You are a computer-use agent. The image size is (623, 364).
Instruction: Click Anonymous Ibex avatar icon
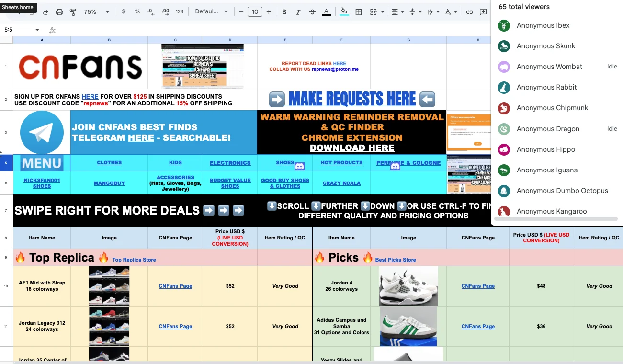504,25
